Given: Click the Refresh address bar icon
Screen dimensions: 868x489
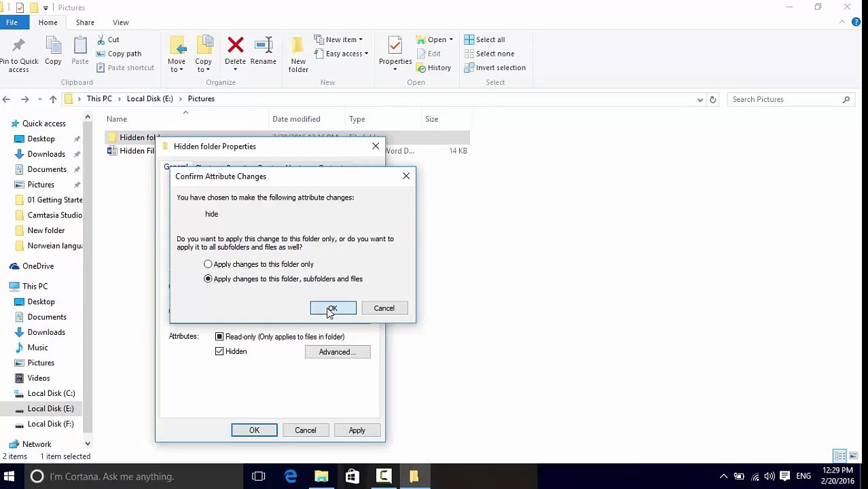Looking at the screenshot, I should 712,99.
